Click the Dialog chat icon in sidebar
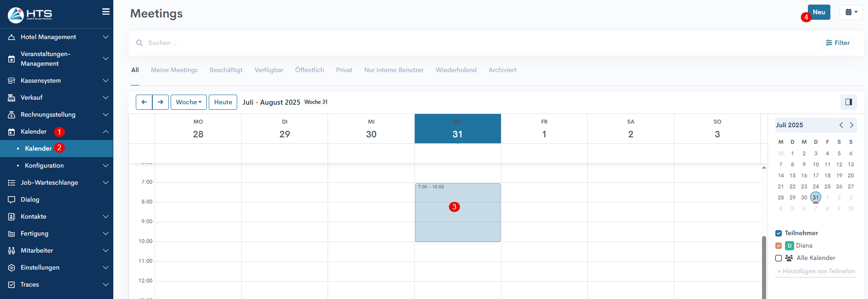This screenshot has height=299, width=868. 11,200
